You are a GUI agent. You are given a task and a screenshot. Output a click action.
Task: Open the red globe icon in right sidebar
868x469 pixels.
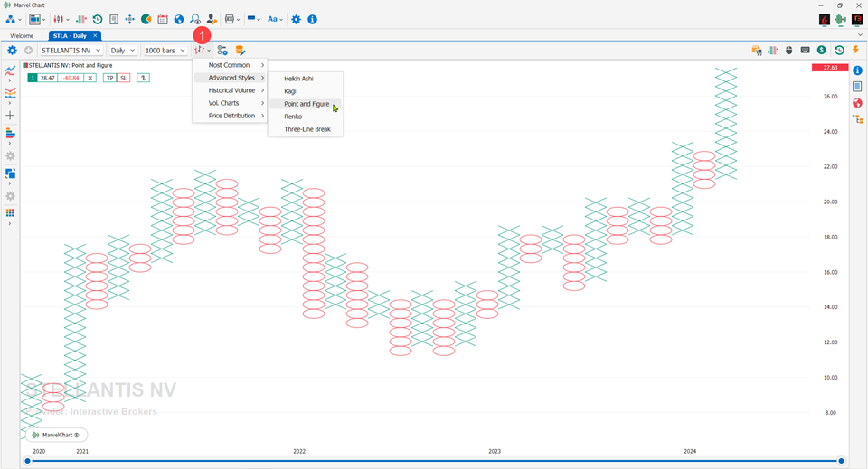[x=857, y=103]
